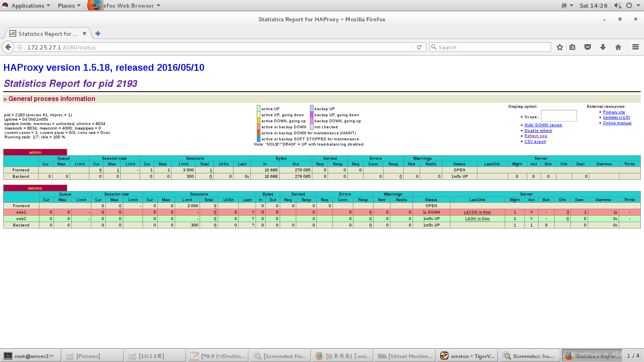This screenshot has height=362, width=644.
Task: Open the Downloads arrow icon
Action: point(603,47)
